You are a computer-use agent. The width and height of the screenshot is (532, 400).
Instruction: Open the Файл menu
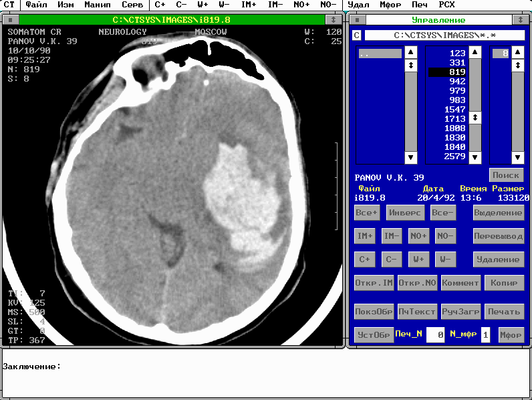[x=36, y=5]
